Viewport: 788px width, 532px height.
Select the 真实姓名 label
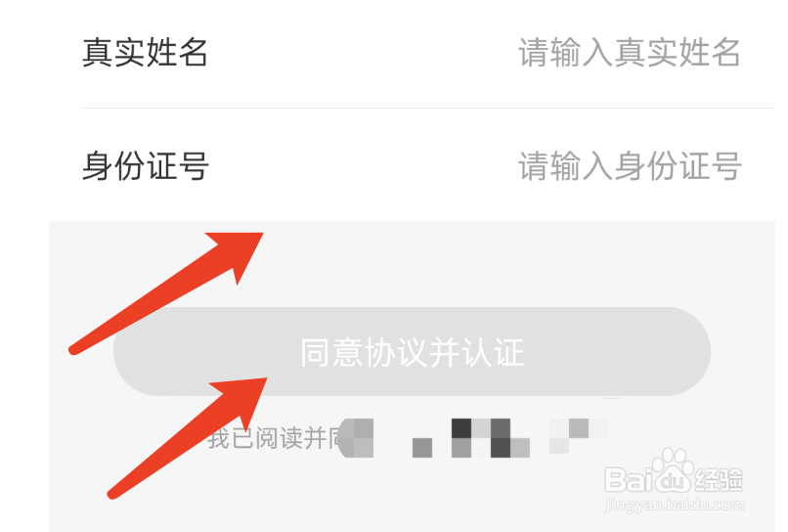145,52
